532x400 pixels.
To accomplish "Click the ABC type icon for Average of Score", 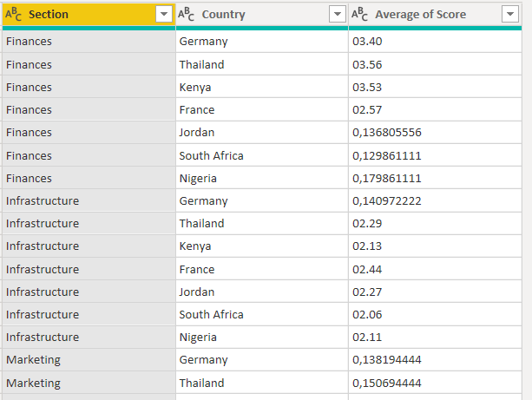I will tap(359, 14).
